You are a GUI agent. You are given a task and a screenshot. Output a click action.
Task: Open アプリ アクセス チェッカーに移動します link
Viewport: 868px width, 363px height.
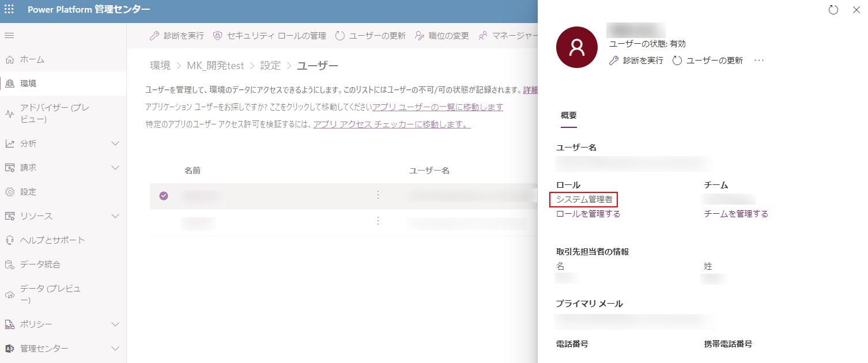pyautogui.click(x=392, y=124)
